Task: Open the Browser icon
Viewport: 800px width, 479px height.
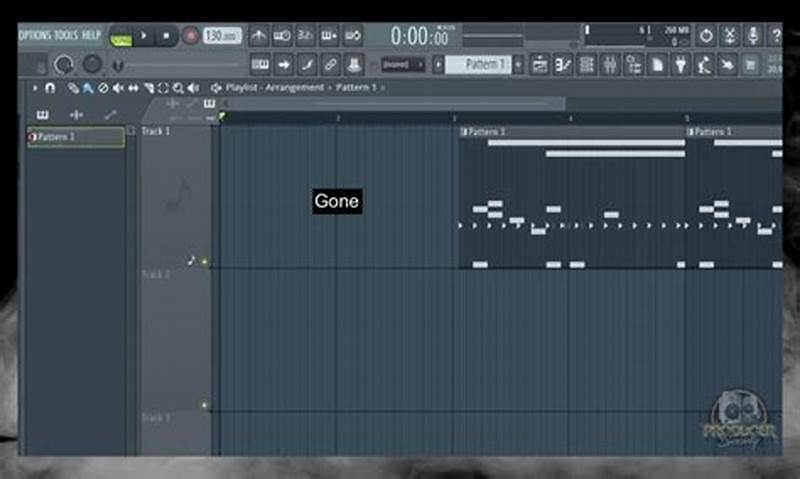Action: point(633,65)
